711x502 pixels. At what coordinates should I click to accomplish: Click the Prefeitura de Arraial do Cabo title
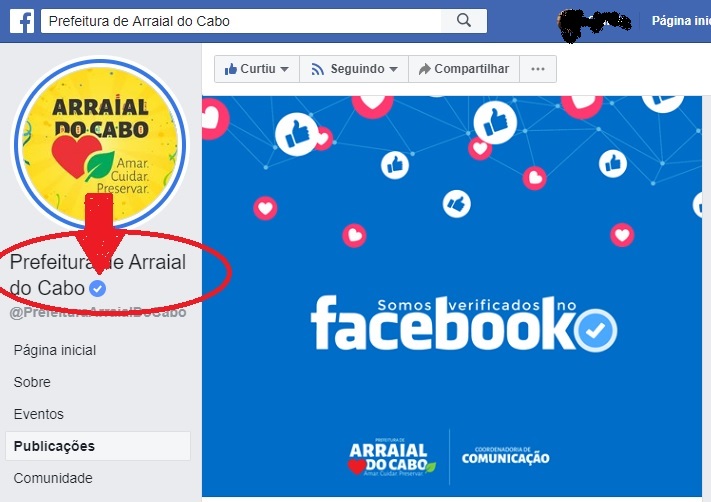click(x=97, y=275)
